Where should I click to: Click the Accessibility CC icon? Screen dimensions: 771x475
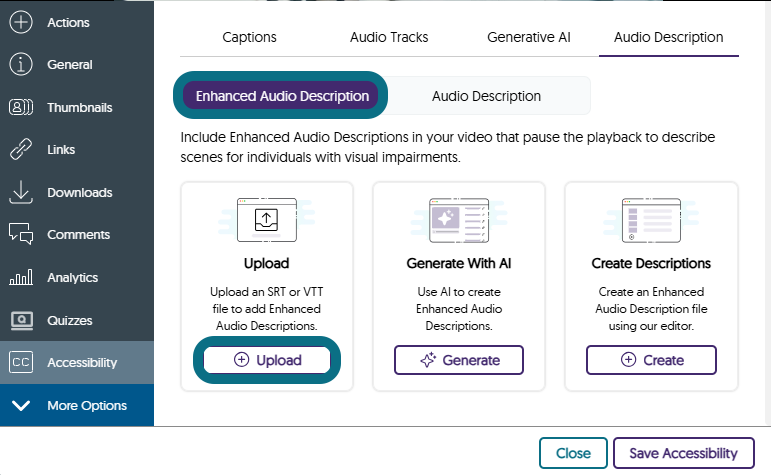tap(21, 362)
